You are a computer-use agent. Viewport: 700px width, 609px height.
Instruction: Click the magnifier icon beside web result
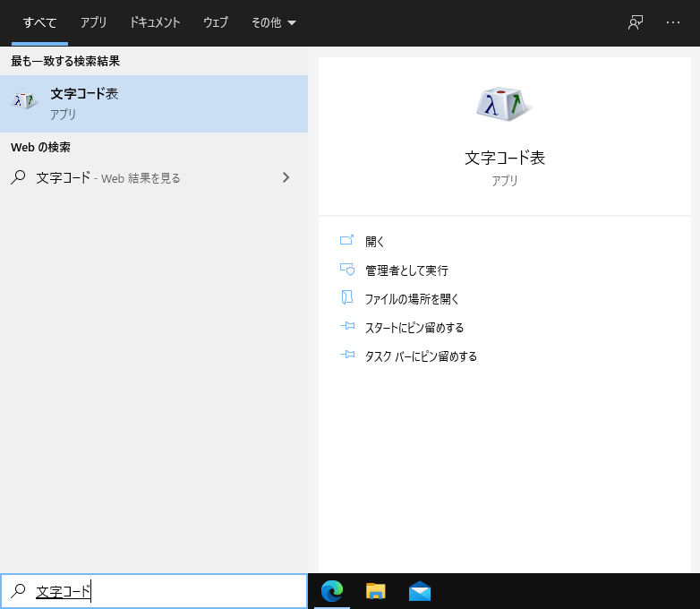tap(18, 177)
